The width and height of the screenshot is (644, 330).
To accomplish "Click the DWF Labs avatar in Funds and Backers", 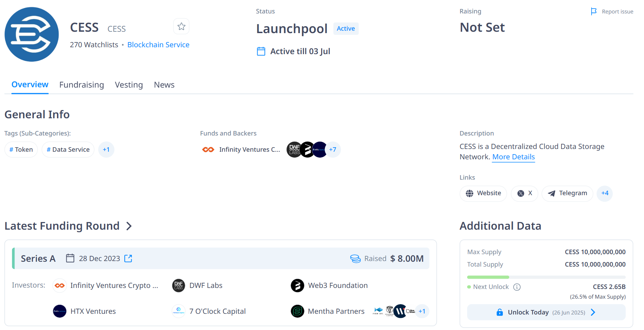I will (295, 150).
